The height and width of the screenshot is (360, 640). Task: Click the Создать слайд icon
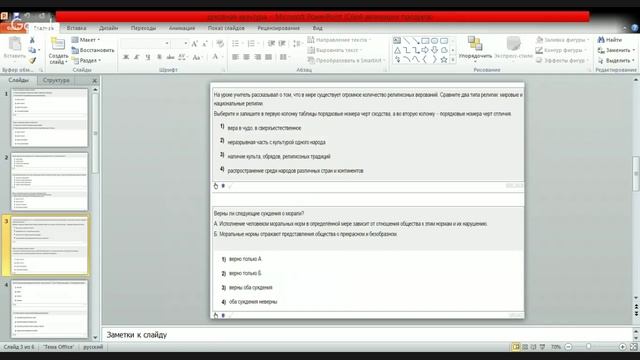click(58, 44)
